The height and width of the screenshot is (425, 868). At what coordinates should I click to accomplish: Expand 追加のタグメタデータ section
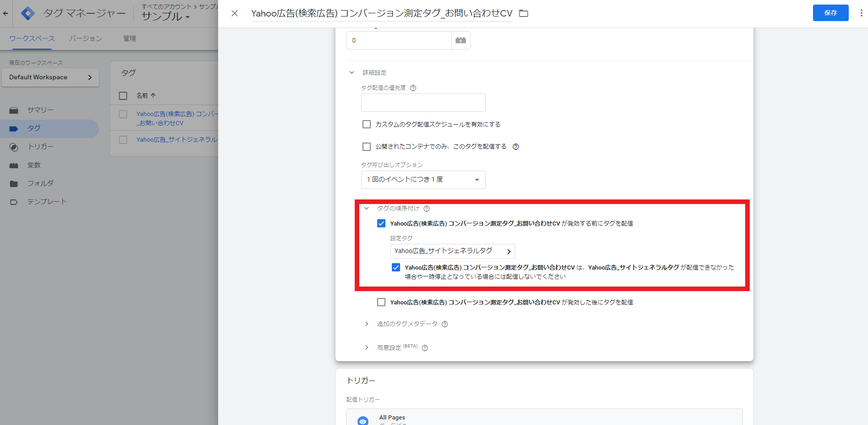(x=366, y=324)
